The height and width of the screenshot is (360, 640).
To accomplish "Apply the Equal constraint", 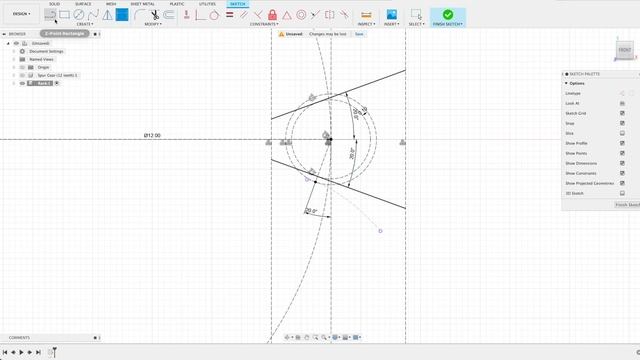I will (230, 15).
